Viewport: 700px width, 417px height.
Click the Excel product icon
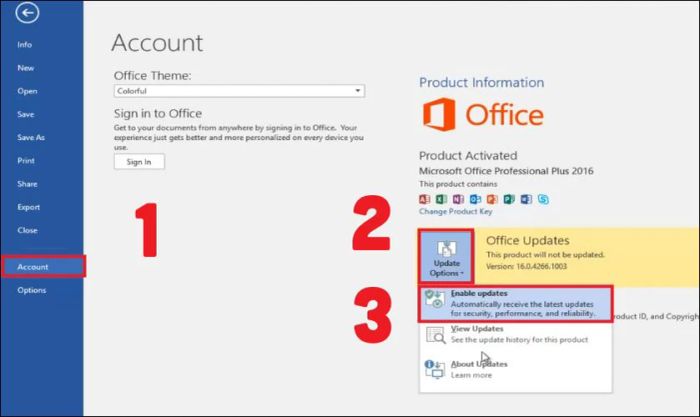click(441, 199)
